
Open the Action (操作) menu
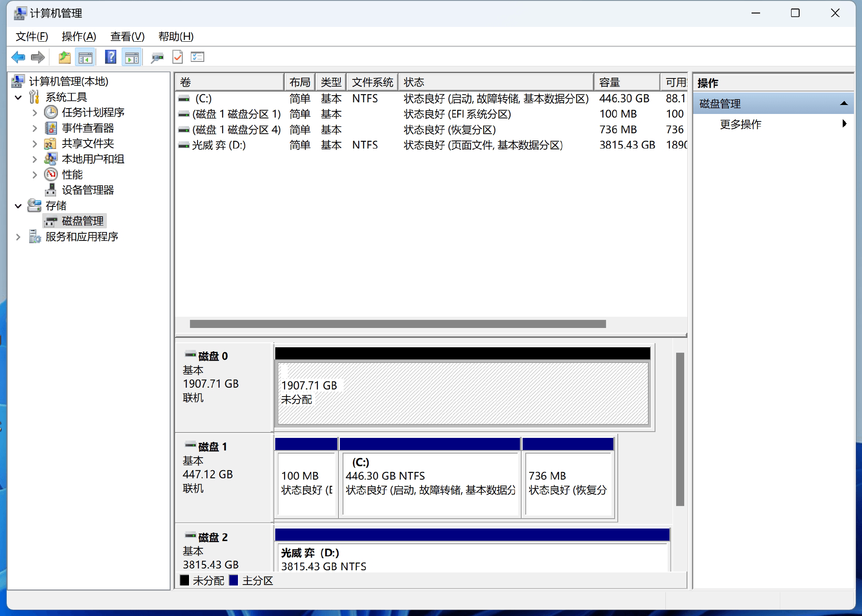point(79,36)
